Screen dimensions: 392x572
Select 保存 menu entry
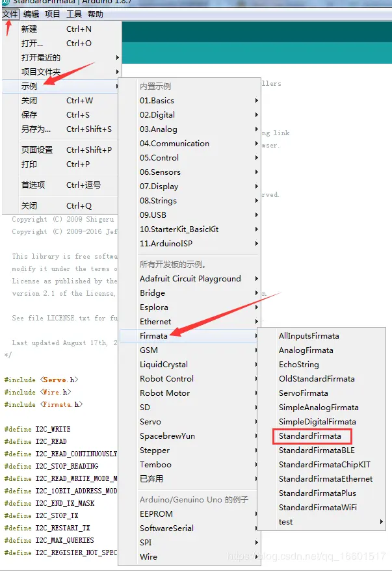(x=61, y=114)
